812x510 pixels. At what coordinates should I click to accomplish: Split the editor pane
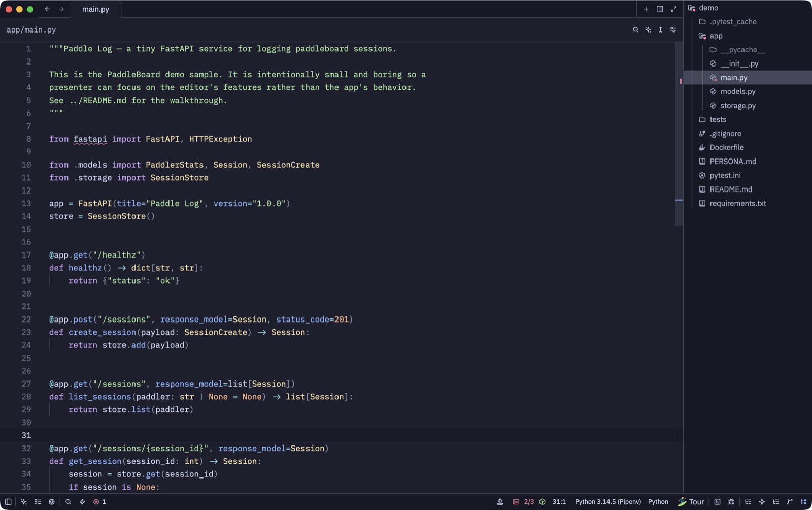(660, 9)
